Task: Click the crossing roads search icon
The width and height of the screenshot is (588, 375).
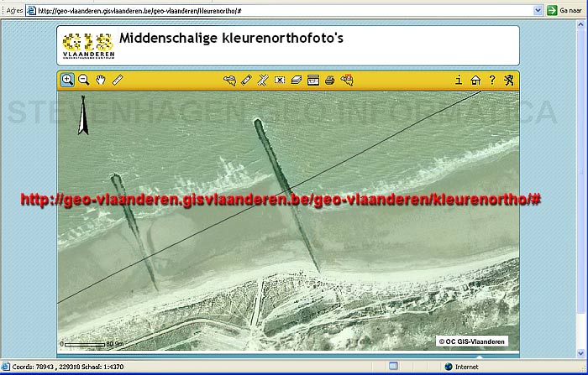Action: pyautogui.click(x=263, y=81)
